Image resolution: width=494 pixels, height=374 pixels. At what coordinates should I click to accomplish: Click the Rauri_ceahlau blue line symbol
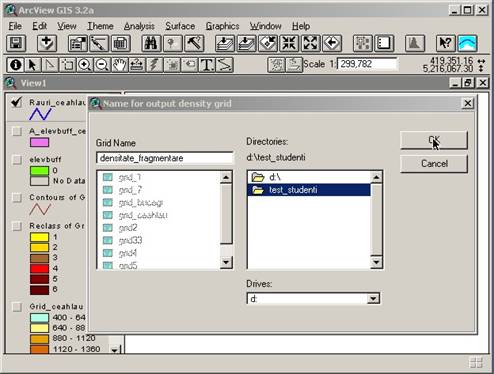click(x=40, y=114)
